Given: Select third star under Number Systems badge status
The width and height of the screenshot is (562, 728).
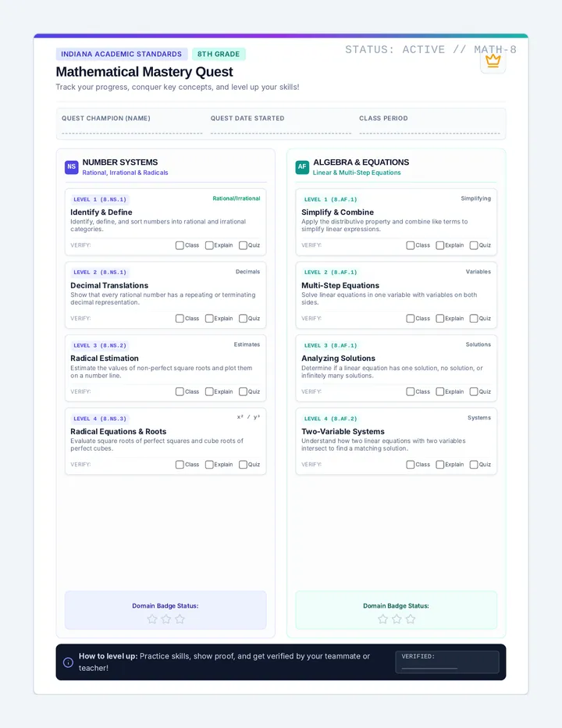Looking at the screenshot, I should tap(180, 619).
